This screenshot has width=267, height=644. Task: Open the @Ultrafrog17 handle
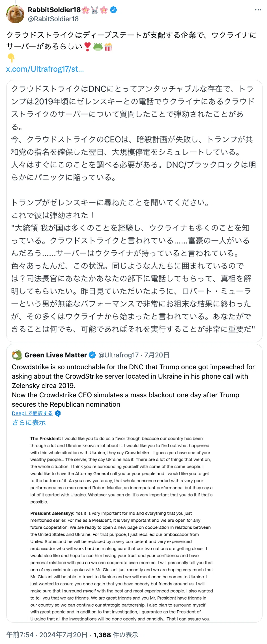pyautogui.click(x=118, y=355)
